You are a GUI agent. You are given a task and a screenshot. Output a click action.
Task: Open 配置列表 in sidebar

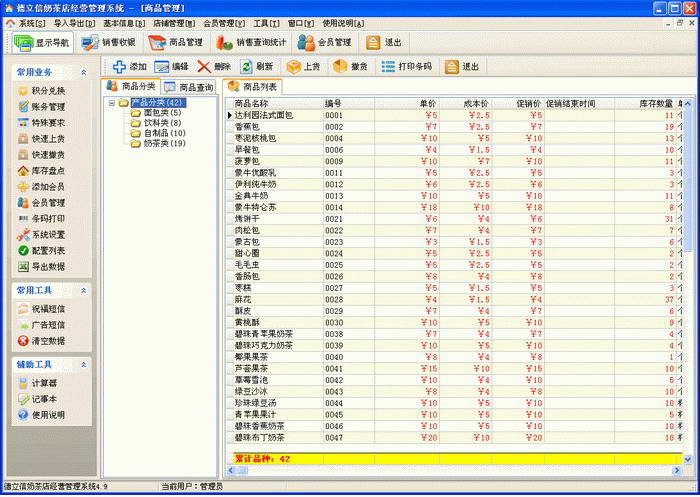42,251
